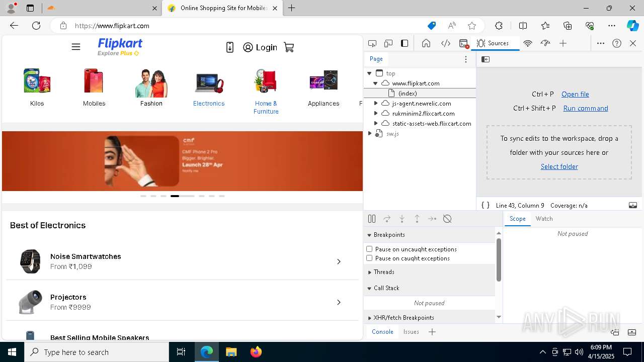Screen dimensions: 644x362
Task: Expand static-assets-web.flixcart.com tree node
Action: (375, 123)
